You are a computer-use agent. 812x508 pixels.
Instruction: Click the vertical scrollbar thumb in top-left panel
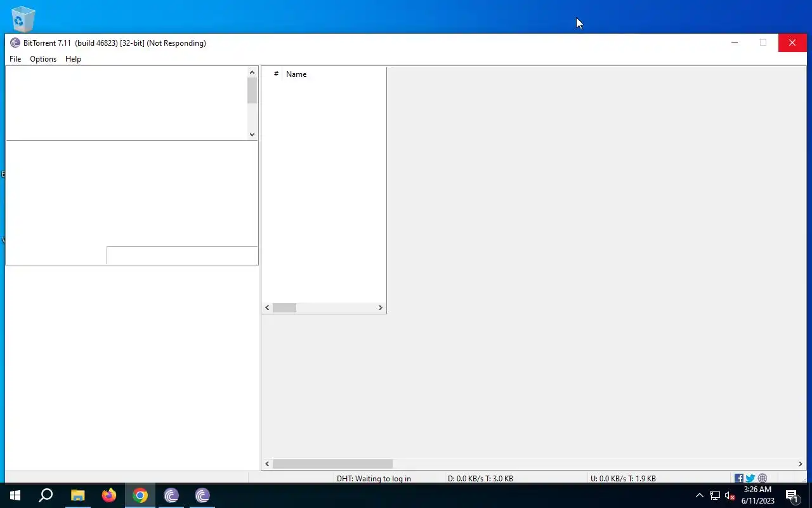[252, 91]
